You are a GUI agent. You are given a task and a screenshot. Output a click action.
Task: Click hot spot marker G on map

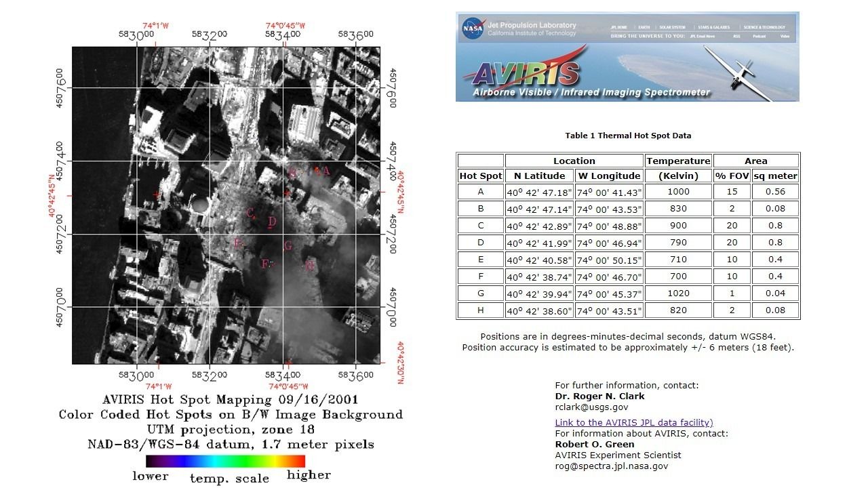pos(288,246)
